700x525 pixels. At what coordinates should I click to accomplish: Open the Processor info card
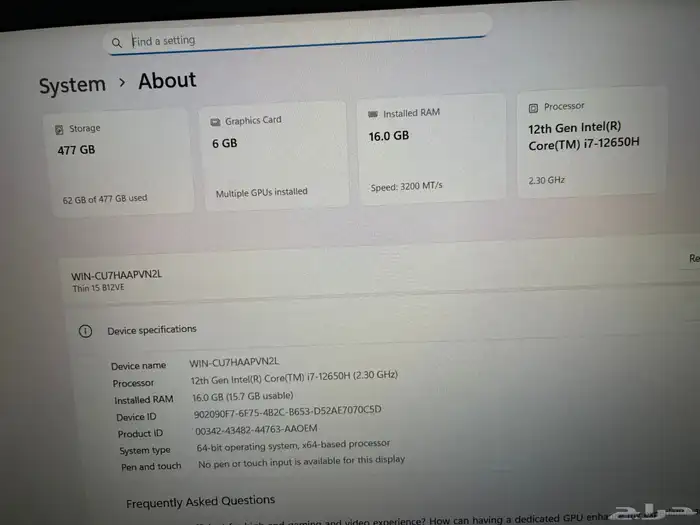coord(590,145)
